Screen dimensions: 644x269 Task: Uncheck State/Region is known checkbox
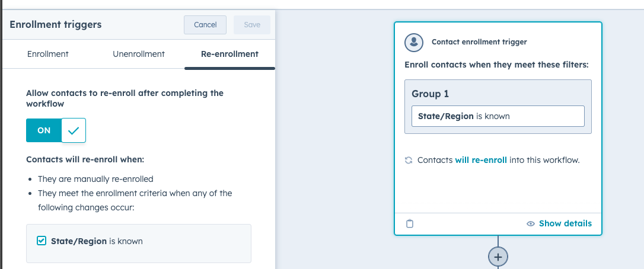coord(42,241)
